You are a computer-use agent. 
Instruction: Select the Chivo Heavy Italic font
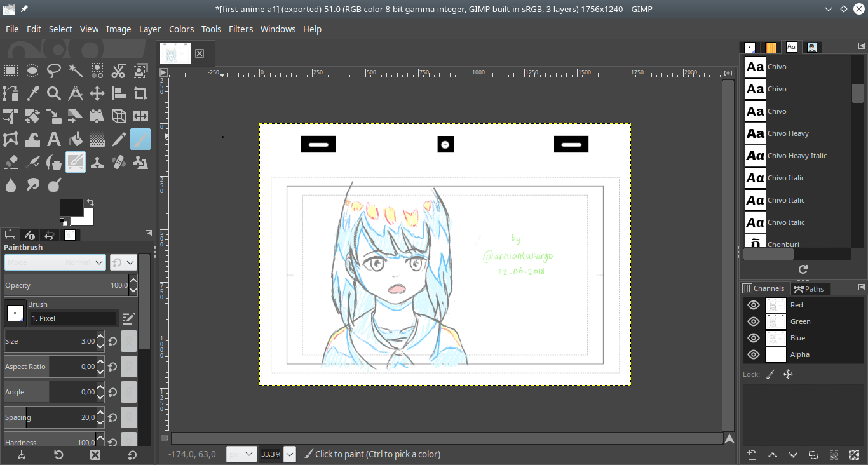797,156
